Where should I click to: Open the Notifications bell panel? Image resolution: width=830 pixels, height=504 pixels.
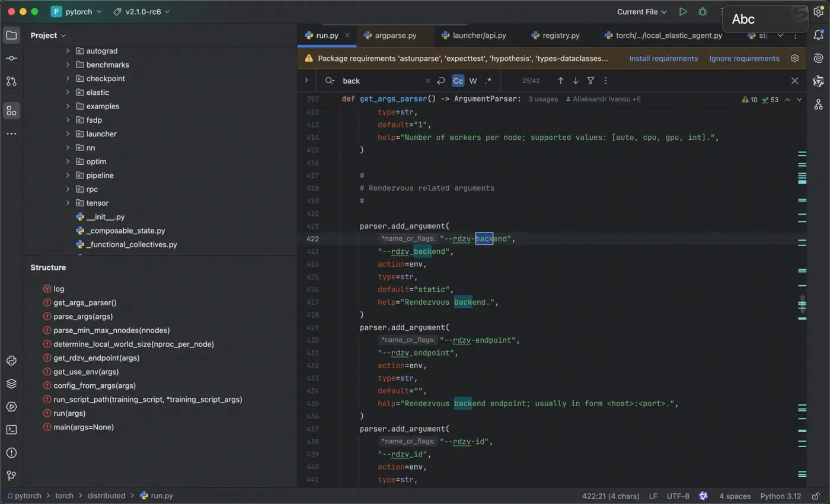(x=819, y=36)
